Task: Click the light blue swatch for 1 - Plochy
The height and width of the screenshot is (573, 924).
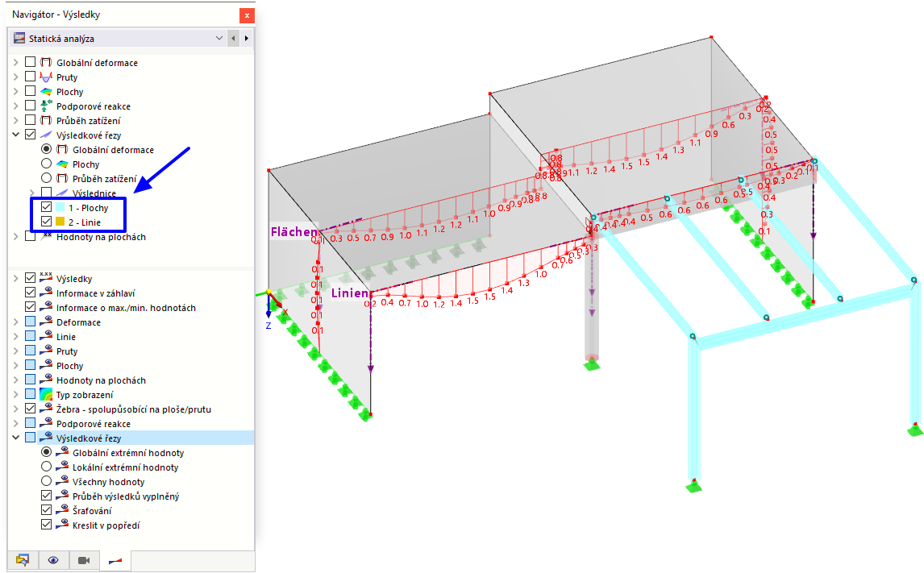Action: [60, 207]
